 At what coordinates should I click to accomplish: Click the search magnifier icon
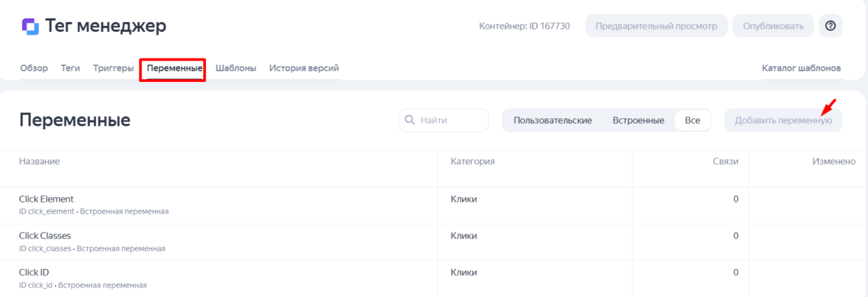coord(410,120)
